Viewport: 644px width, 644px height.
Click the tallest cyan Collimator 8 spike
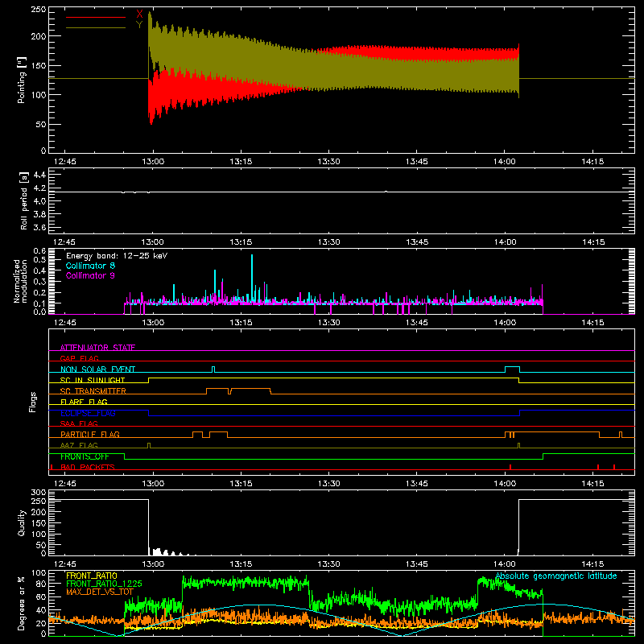252,277
